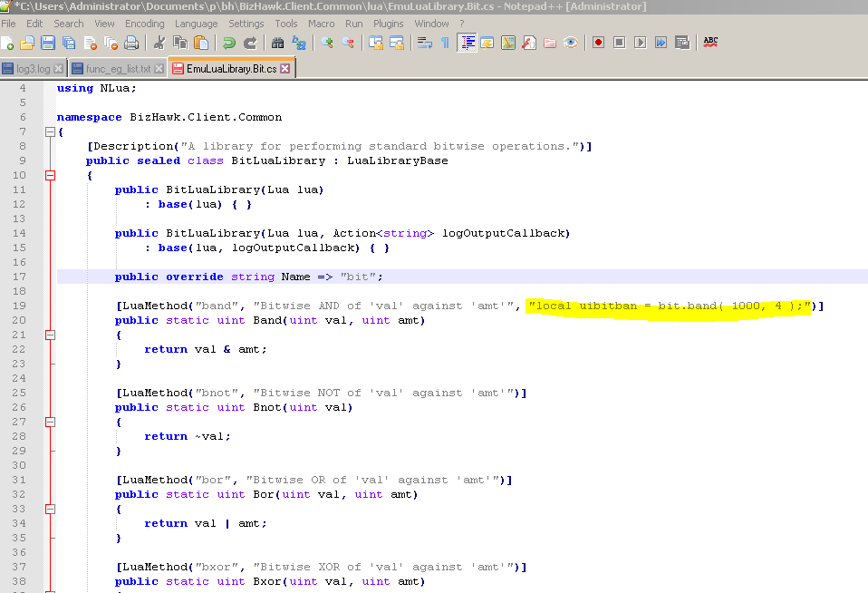This screenshot has height=593, width=868.
Task: Toggle show all characters
Action: (x=444, y=42)
